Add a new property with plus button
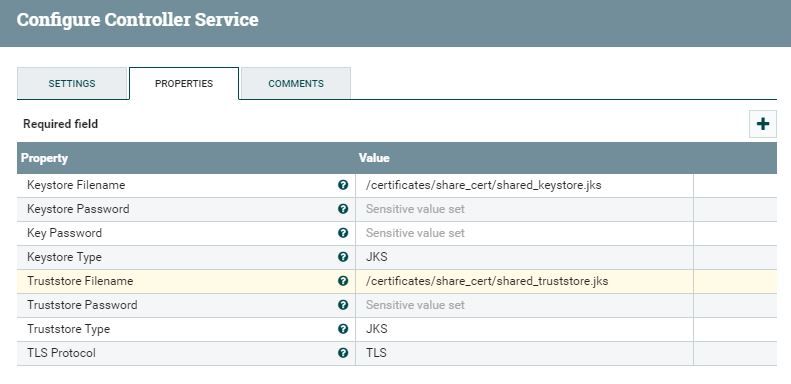 click(x=763, y=124)
